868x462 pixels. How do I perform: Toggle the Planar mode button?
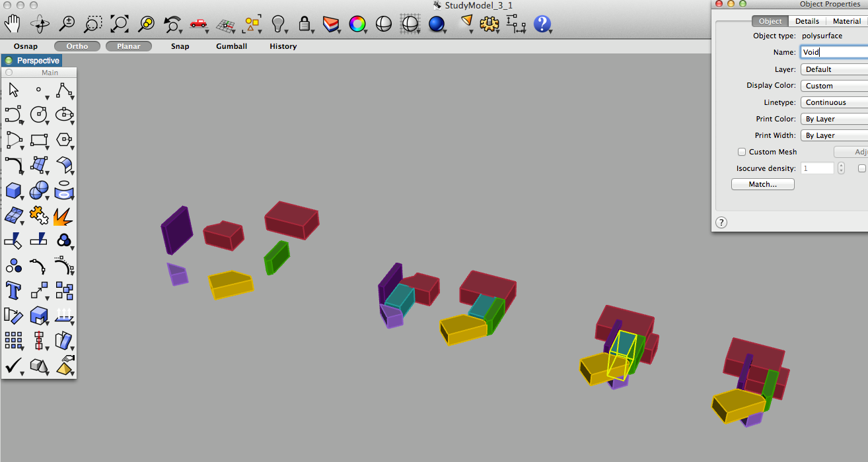pyautogui.click(x=129, y=46)
